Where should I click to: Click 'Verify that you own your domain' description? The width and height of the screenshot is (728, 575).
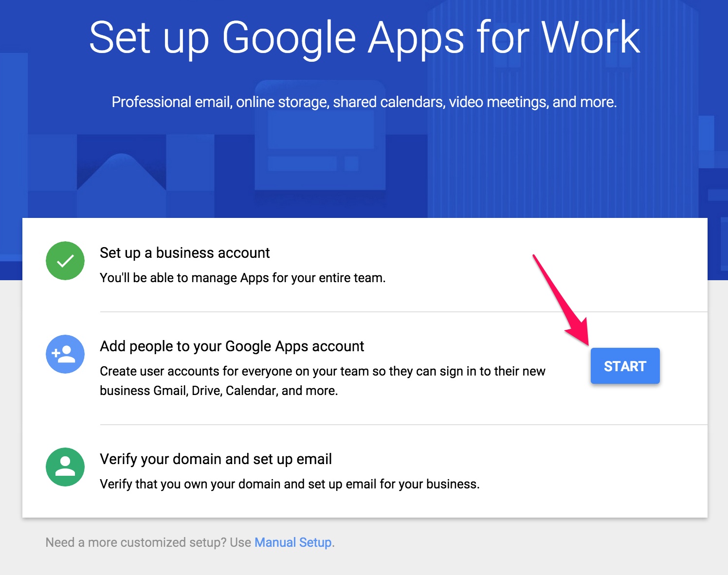pos(290,484)
